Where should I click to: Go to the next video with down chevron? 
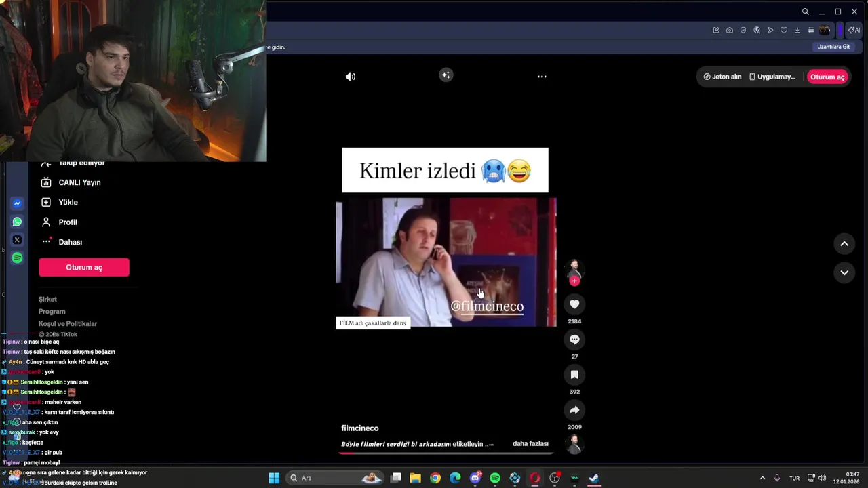(x=844, y=272)
